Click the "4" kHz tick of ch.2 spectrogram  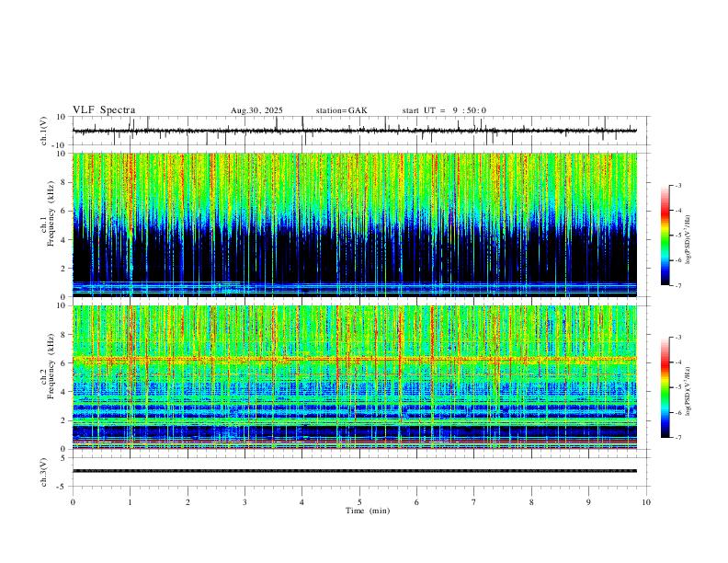(64, 392)
